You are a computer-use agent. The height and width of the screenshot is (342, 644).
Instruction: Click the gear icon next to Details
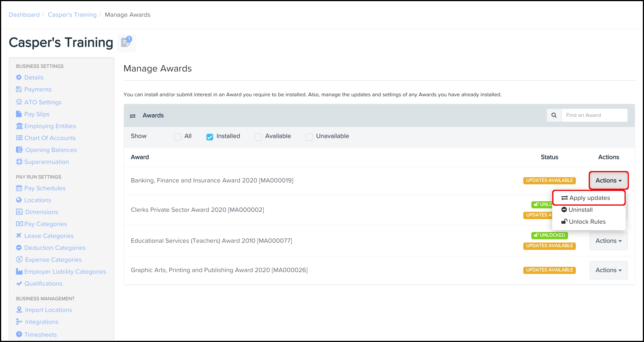point(19,77)
